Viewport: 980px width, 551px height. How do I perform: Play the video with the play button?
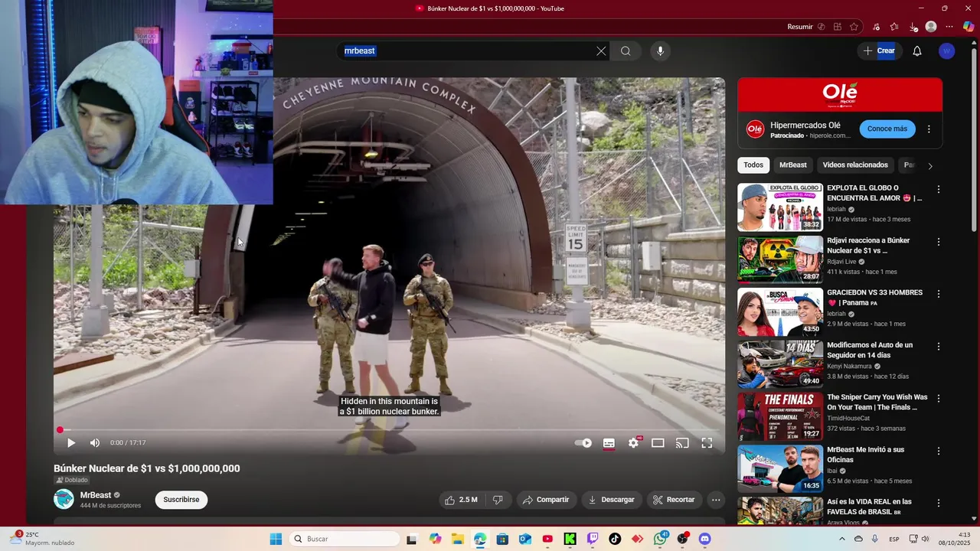click(x=70, y=442)
